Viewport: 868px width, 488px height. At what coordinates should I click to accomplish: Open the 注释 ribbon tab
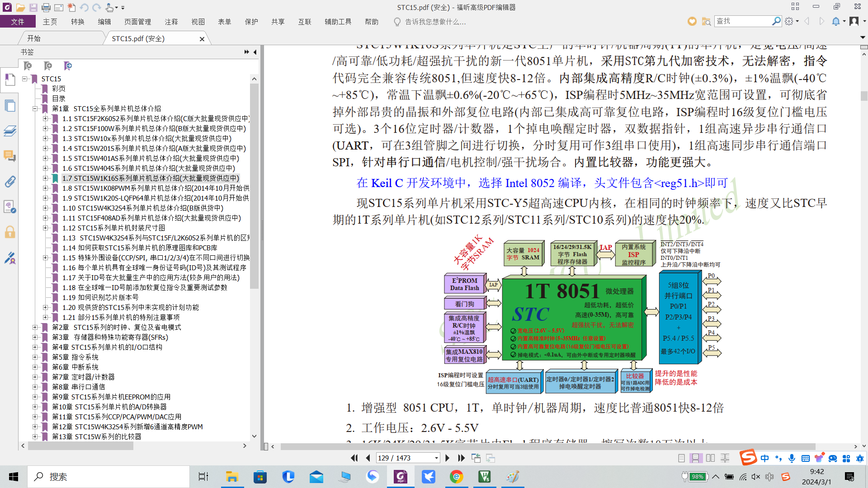pyautogui.click(x=171, y=22)
